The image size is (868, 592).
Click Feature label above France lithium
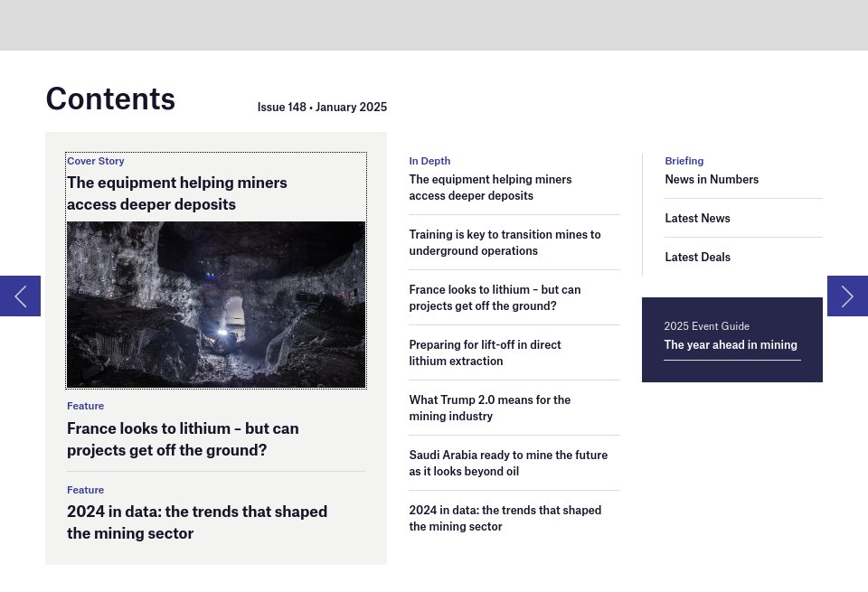tap(85, 406)
